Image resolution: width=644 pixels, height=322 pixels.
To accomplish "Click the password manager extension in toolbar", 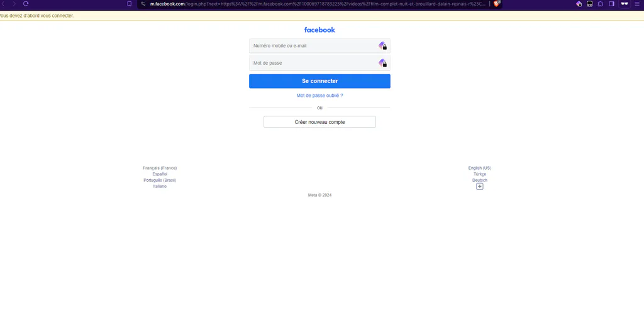I will pos(579,4).
